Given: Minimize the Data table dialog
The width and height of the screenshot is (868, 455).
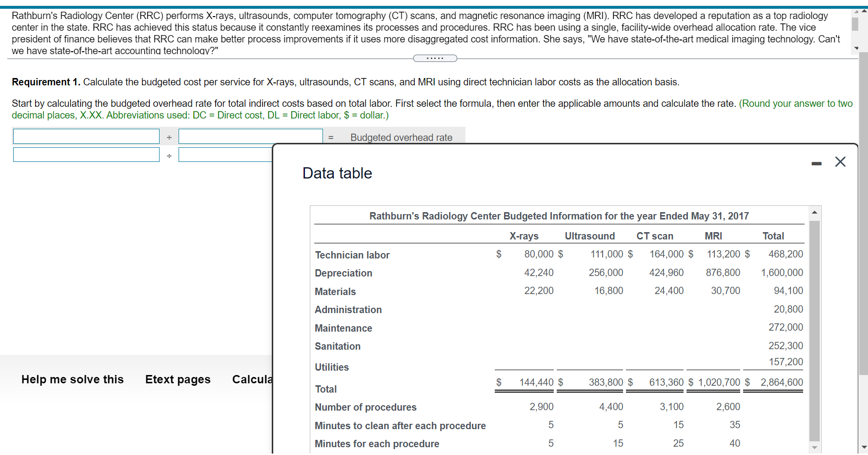Looking at the screenshot, I should coord(816,163).
